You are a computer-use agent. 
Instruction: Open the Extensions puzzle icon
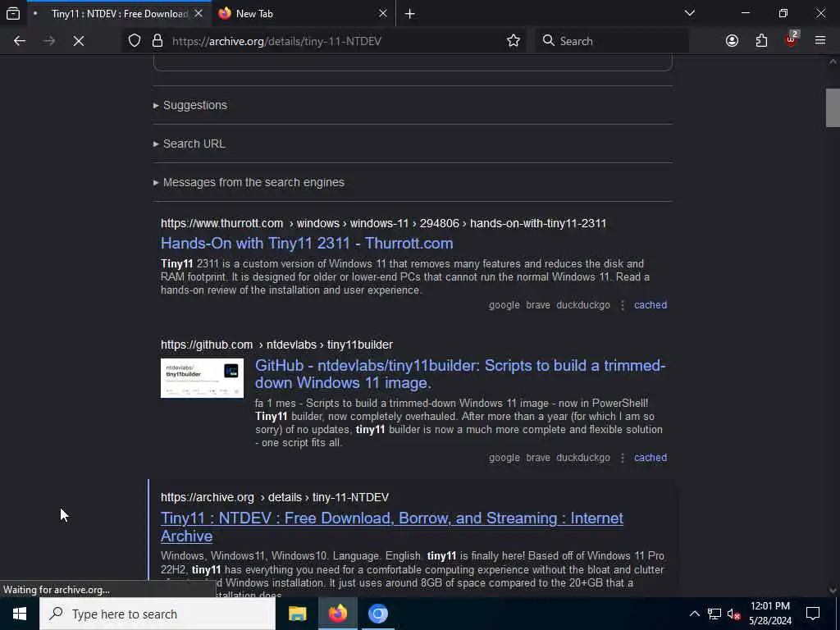point(761,41)
